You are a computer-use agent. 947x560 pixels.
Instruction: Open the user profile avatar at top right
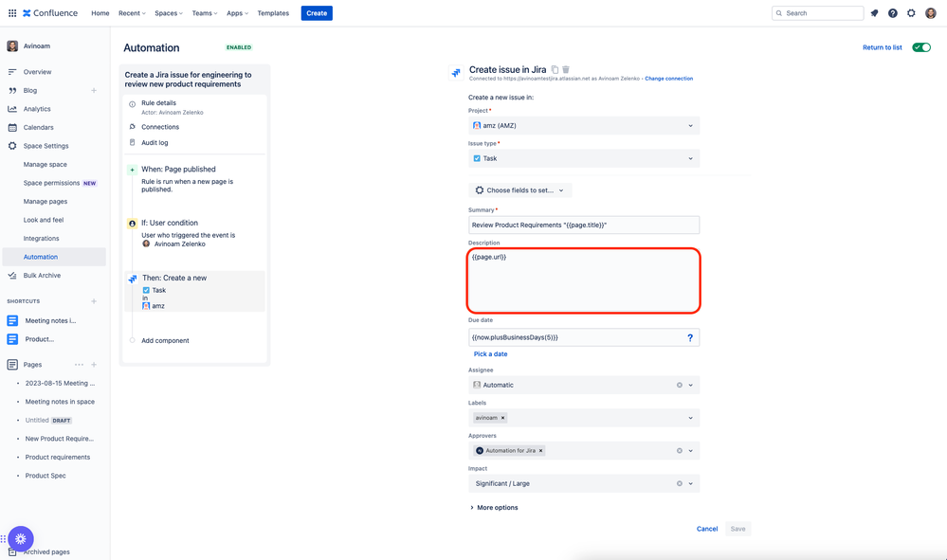(930, 13)
